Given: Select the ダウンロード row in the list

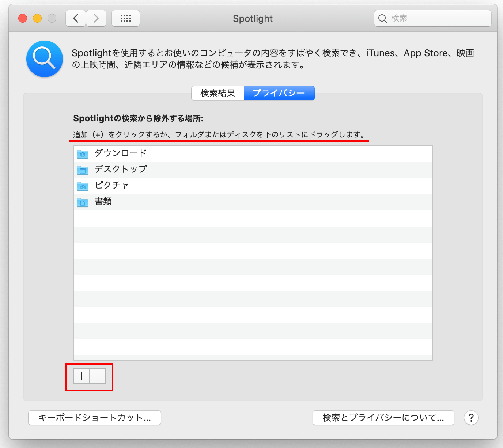Looking at the screenshot, I should (219, 154).
